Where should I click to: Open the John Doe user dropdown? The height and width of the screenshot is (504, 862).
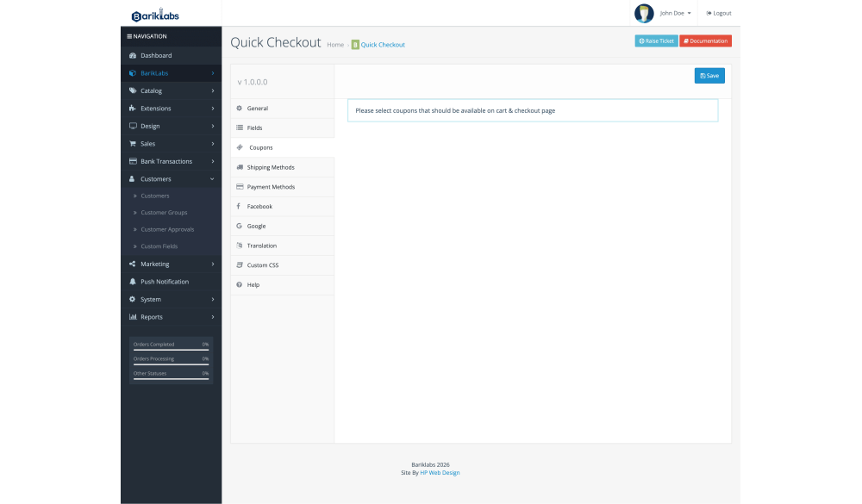coord(675,13)
